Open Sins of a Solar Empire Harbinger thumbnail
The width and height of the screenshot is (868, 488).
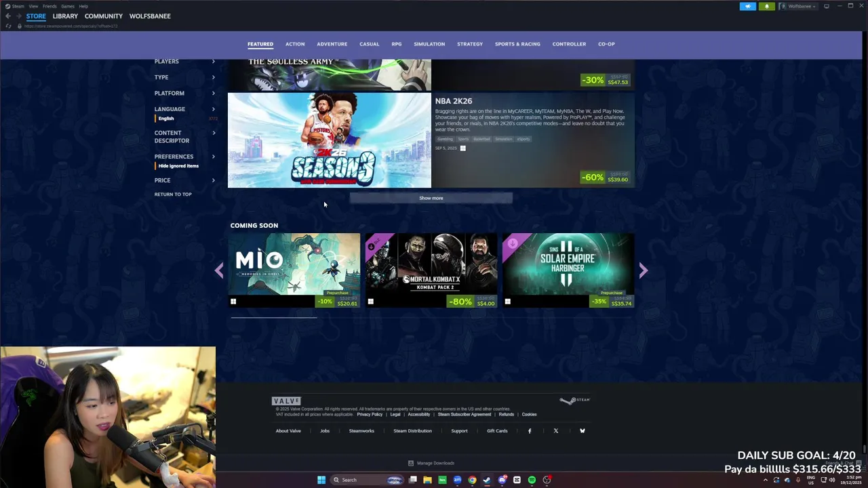pos(568,264)
